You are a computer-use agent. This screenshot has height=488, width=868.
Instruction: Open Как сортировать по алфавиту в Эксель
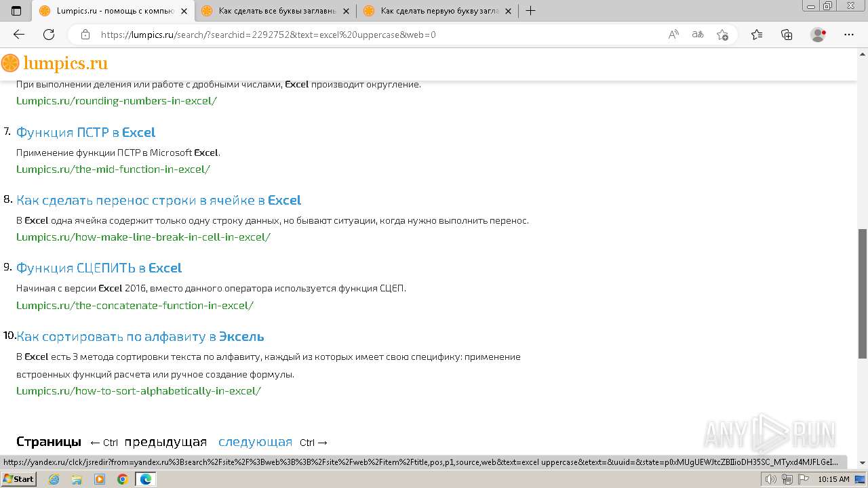point(140,336)
